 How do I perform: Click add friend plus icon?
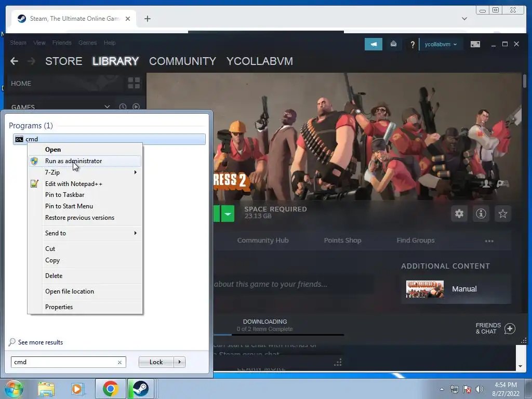pos(510,328)
